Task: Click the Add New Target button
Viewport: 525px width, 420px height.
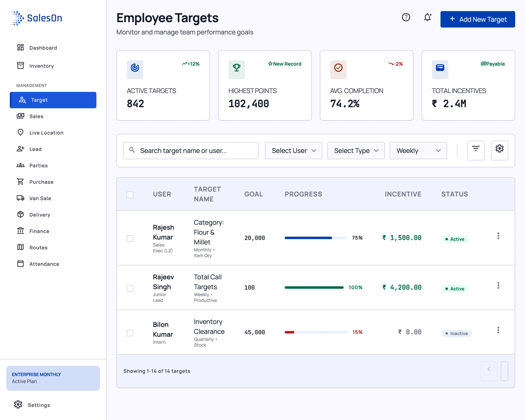Action: pyautogui.click(x=477, y=19)
